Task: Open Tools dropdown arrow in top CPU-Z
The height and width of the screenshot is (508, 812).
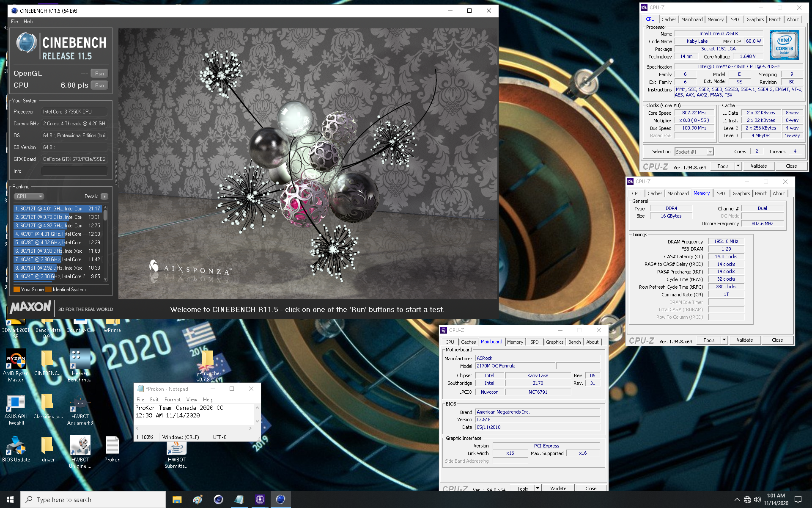Action: [738, 166]
